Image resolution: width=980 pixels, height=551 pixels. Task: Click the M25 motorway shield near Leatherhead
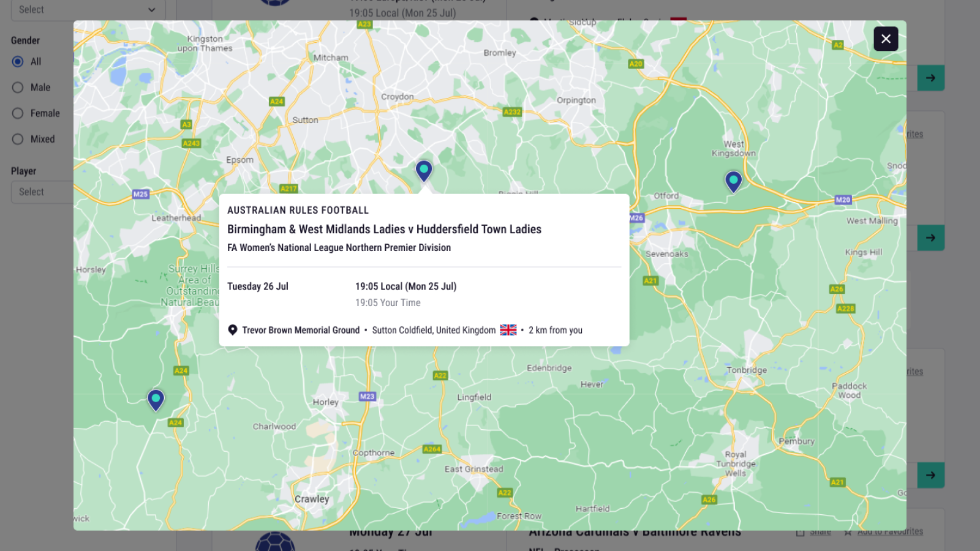[x=141, y=194]
